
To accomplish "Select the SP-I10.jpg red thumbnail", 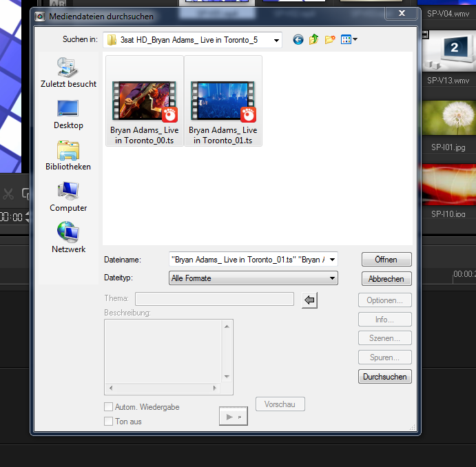I will pos(448,185).
